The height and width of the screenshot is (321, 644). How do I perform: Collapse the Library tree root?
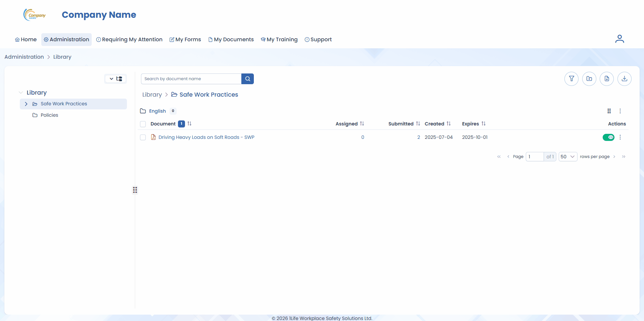(x=21, y=93)
